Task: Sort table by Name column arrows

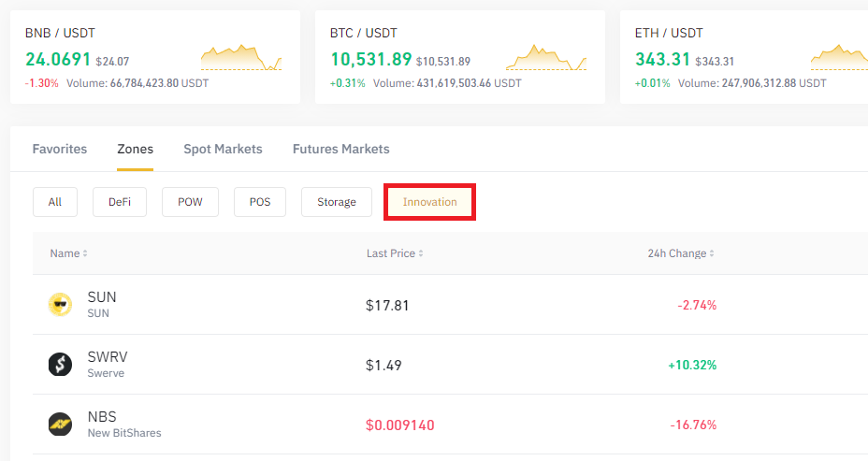Action: coord(85,253)
